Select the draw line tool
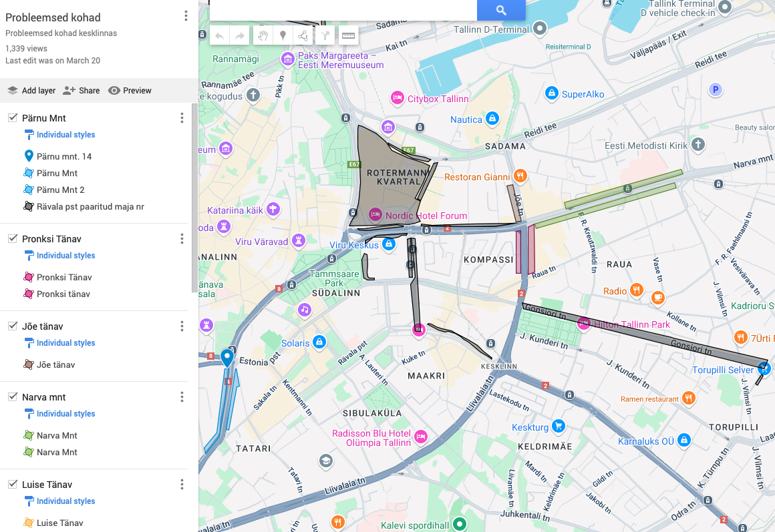 click(303, 35)
